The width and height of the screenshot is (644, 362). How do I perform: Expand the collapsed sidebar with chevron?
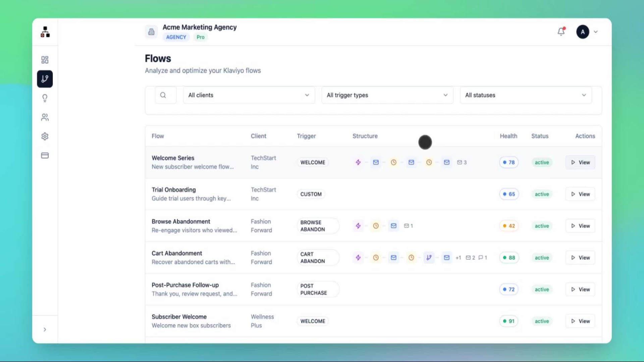[x=45, y=329]
